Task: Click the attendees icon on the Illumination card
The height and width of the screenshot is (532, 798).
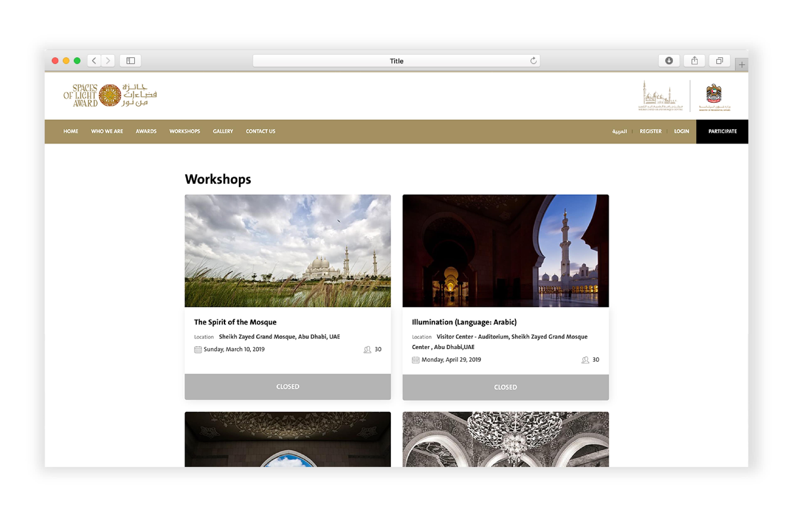Action: point(585,360)
